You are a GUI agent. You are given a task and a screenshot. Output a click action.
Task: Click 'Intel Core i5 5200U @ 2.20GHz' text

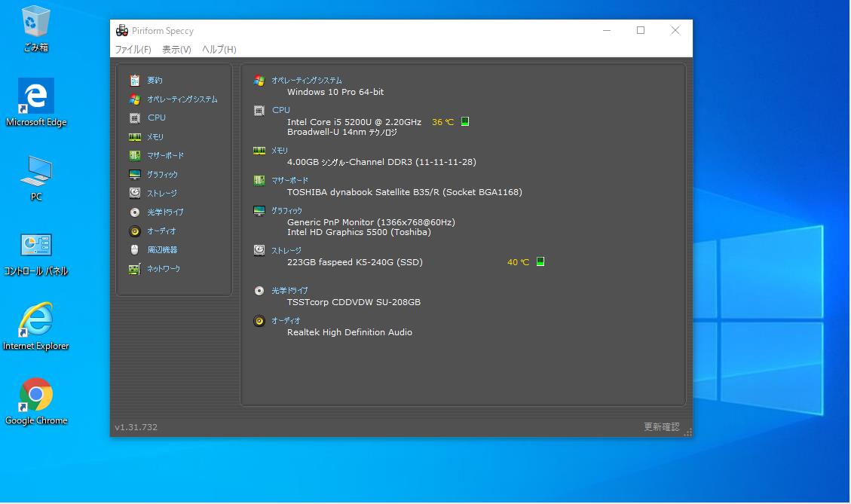354,122
